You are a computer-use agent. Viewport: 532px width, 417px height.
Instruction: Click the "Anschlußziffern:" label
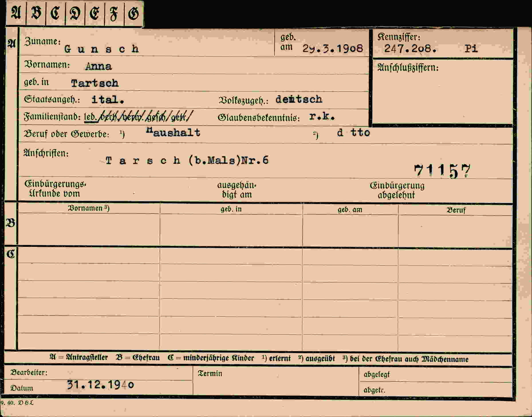pyautogui.click(x=408, y=68)
